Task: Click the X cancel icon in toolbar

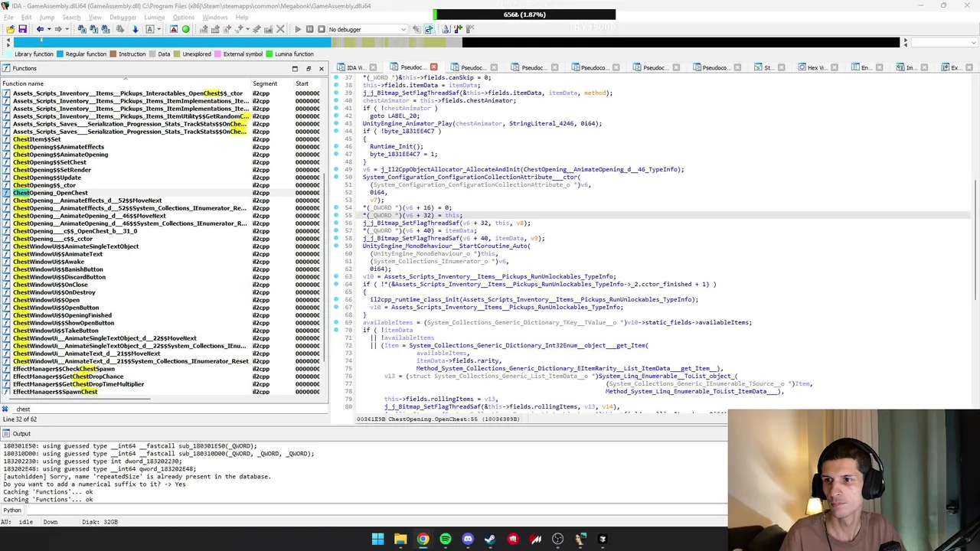Action: coord(280,29)
